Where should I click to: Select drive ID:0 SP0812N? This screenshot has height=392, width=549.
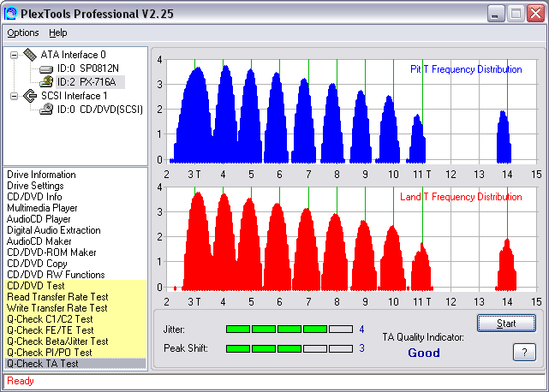(x=88, y=68)
